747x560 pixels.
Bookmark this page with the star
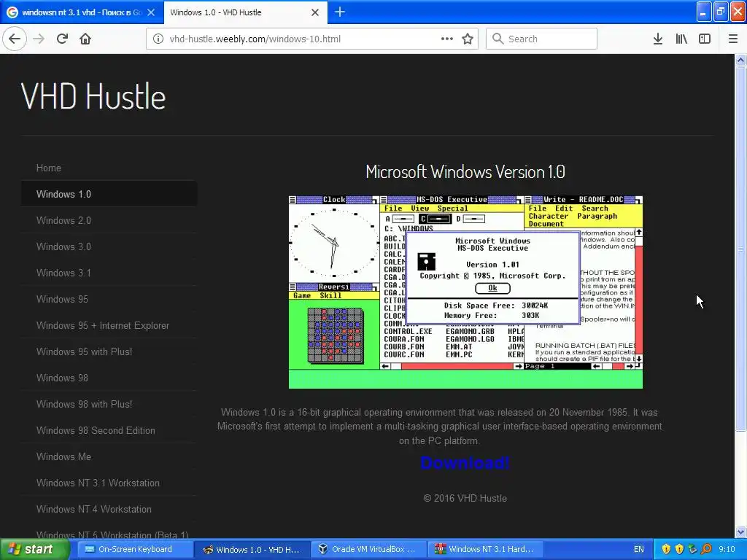[468, 39]
